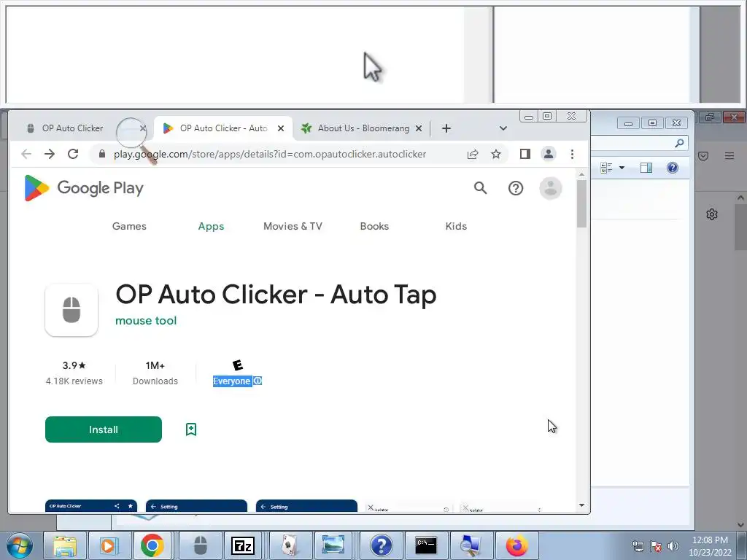Close the Google Play store tab
The width and height of the screenshot is (747, 560).
pyautogui.click(x=281, y=128)
